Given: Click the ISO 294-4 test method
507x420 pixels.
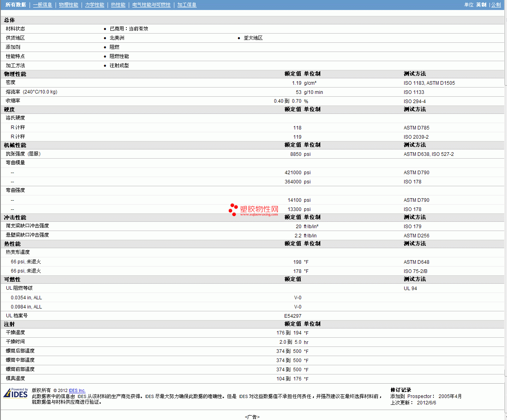Looking at the screenshot, I should point(415,102).
